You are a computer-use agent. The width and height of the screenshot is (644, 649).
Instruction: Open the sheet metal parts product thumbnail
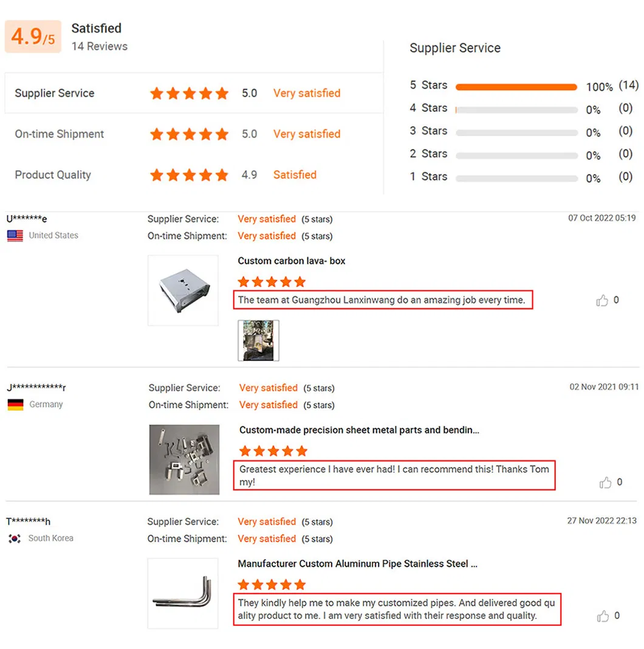(184, 459)
